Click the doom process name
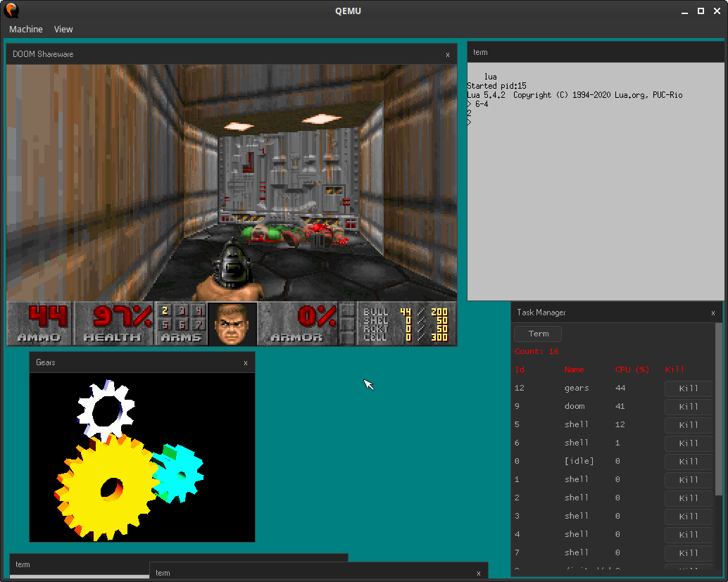The height and width of the screenshot is (582, 728). pos(575,406)
